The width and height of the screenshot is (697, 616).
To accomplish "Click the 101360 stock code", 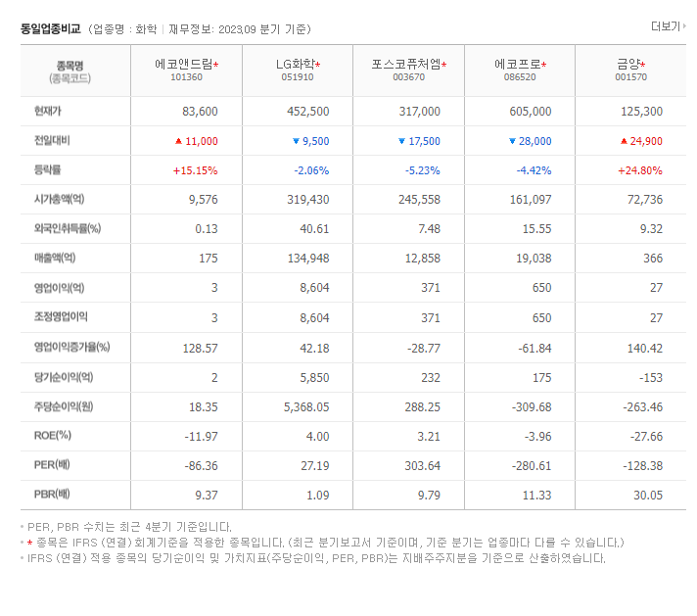I will 186,77.
